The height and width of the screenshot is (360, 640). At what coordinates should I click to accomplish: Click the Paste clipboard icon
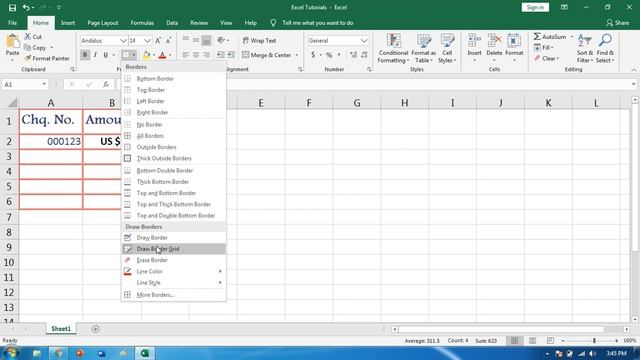[x=12, y=42]
